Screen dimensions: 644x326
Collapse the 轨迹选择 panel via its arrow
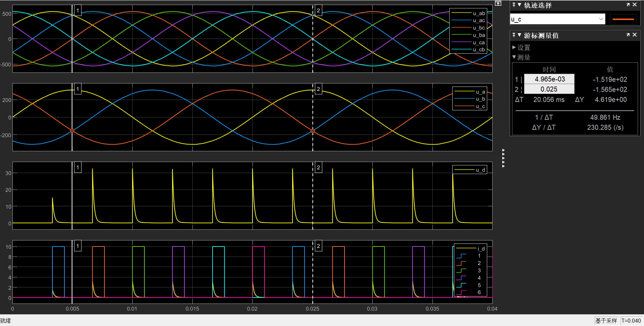point(519,5)
